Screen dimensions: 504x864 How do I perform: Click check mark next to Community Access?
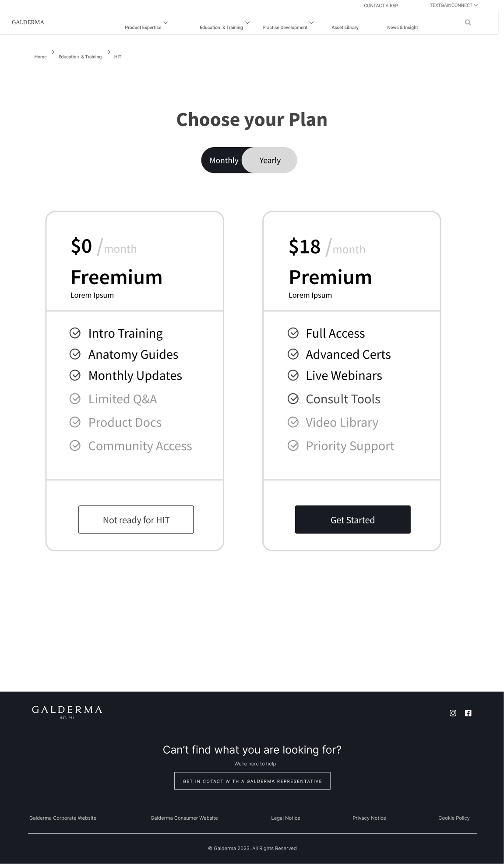(x=75, y=446)
